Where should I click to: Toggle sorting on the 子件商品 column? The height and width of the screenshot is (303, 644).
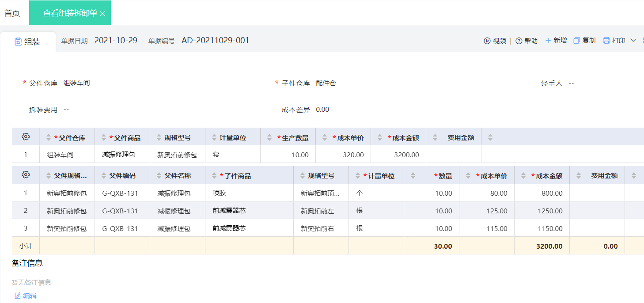[x=215, y=175]
